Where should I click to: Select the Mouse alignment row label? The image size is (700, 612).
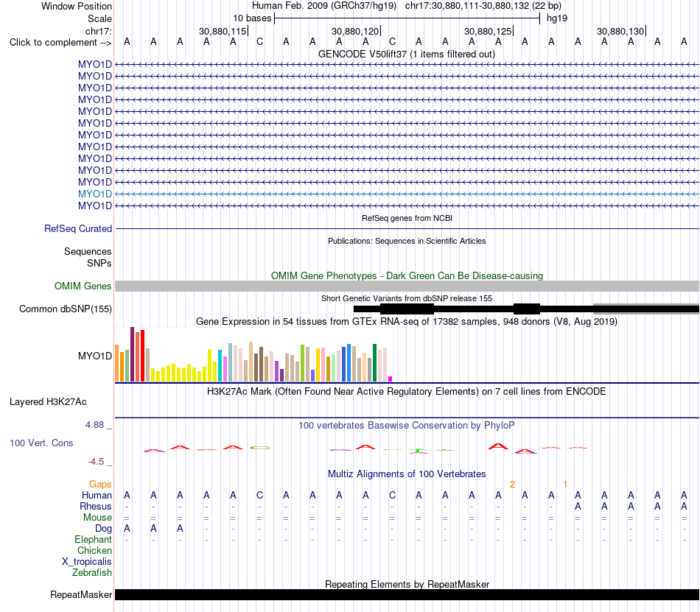(97, 518)
